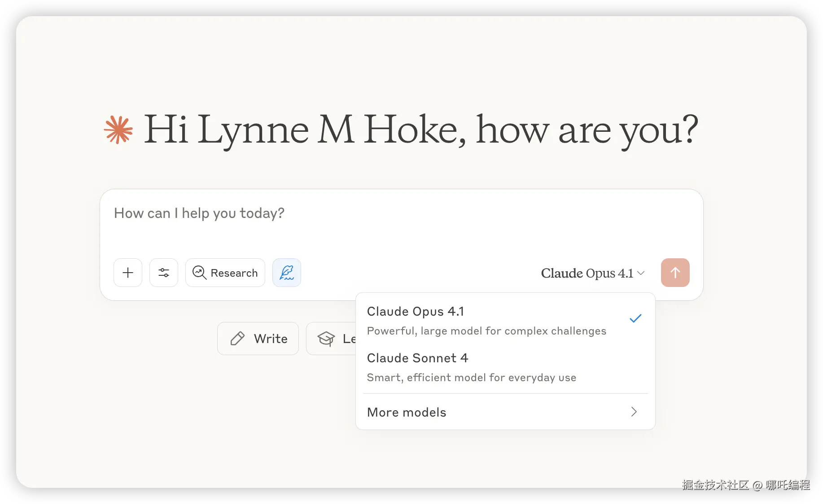Select Claude Sonnet 4 from model list
The image size is (823, 504).
point(505,368)
